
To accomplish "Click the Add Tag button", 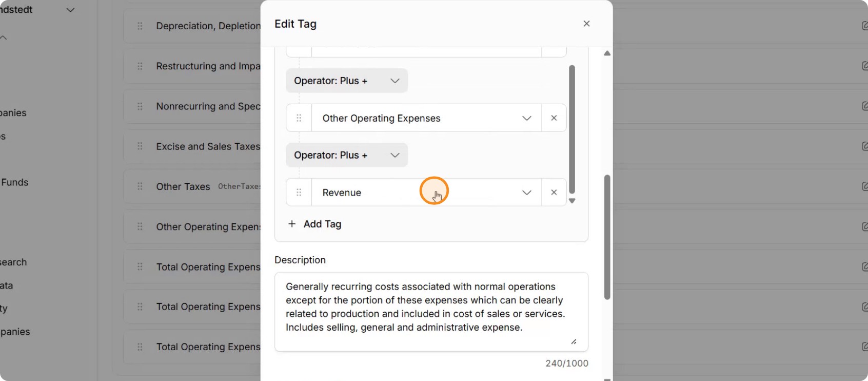I will 314,224.
